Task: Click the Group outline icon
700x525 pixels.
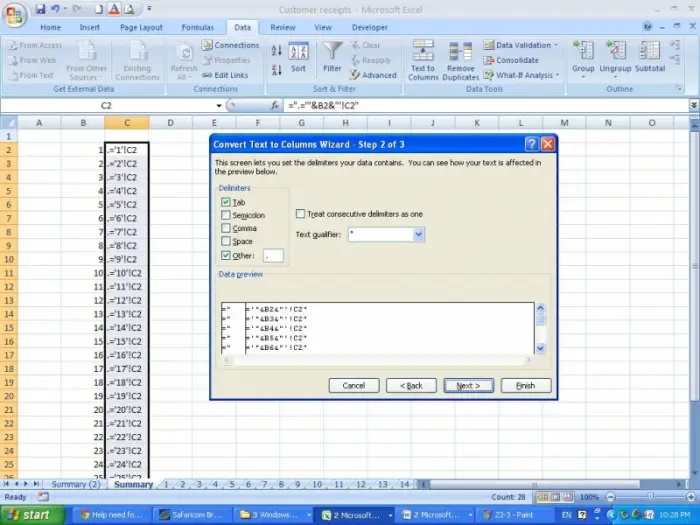Action: pos(583,59)
